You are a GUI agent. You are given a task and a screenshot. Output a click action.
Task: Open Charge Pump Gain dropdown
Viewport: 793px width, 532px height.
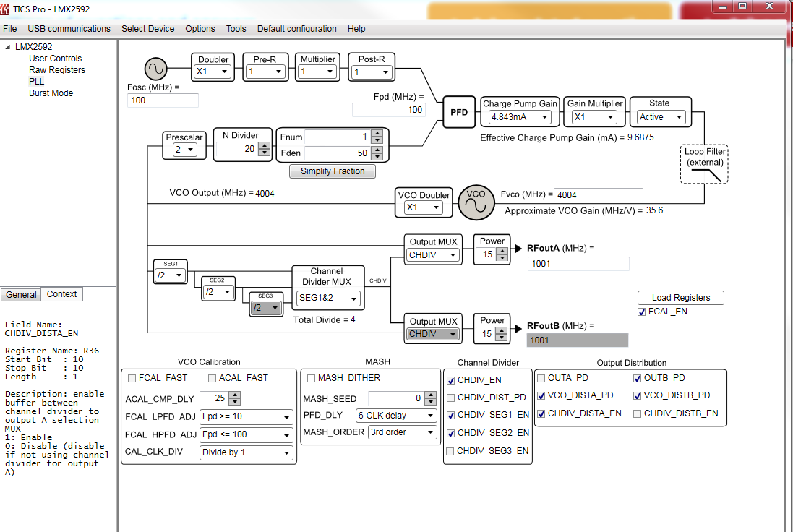pos(520,117)
